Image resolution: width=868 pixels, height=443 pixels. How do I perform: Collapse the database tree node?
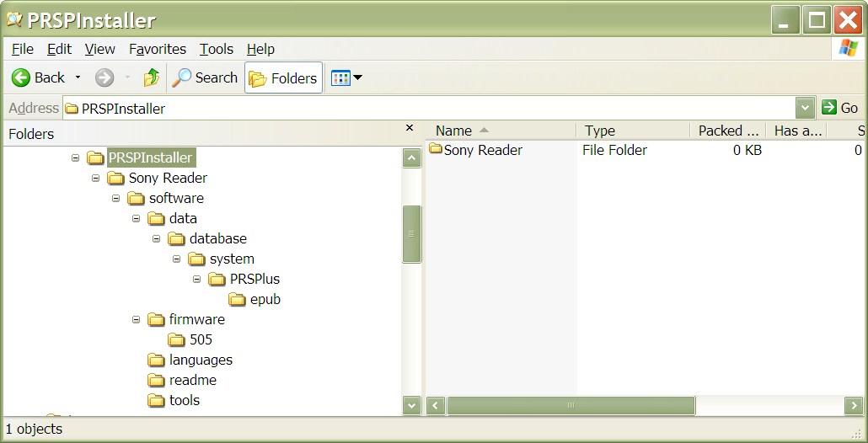tap(156, 239)
